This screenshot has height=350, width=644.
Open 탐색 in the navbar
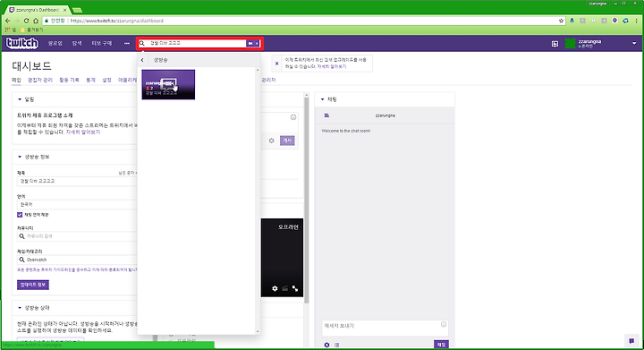pyautogui.click(x=77, y=43)
